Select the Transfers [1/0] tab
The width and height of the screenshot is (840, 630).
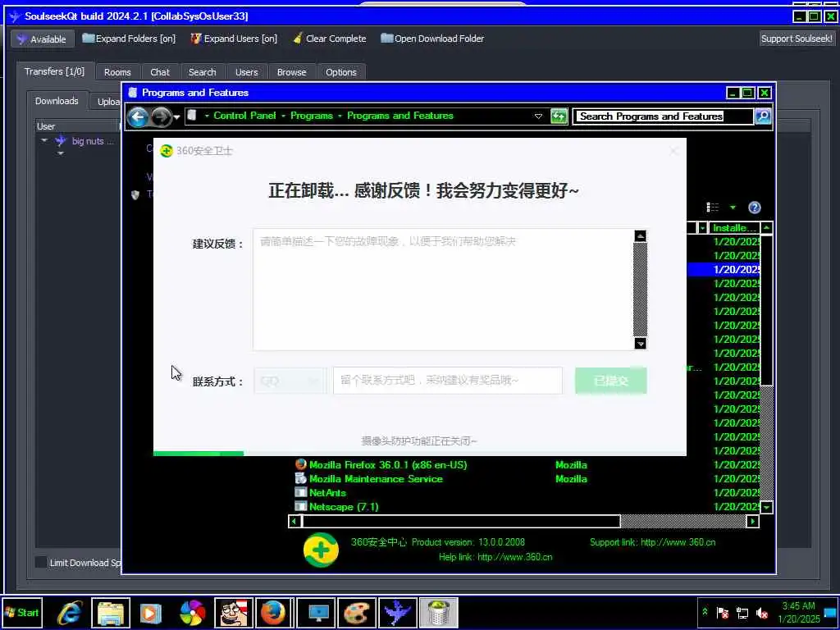pos(55,71)
